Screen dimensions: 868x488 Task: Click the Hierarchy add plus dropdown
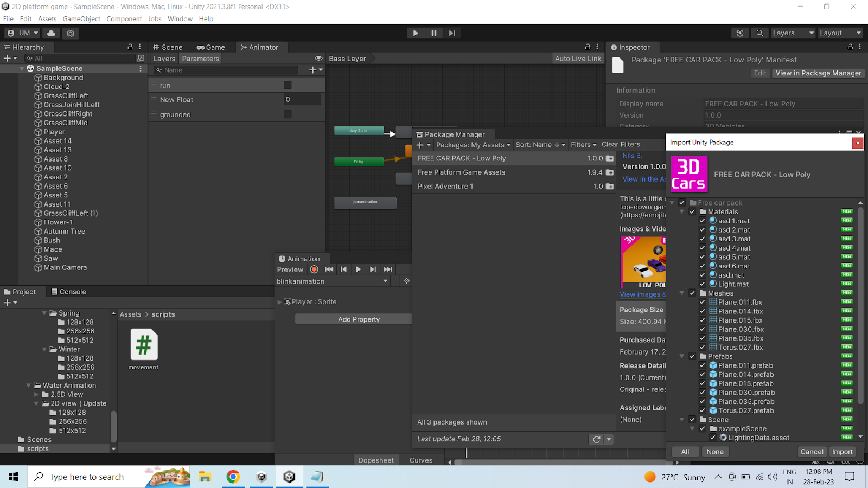(x=11, y=58)
